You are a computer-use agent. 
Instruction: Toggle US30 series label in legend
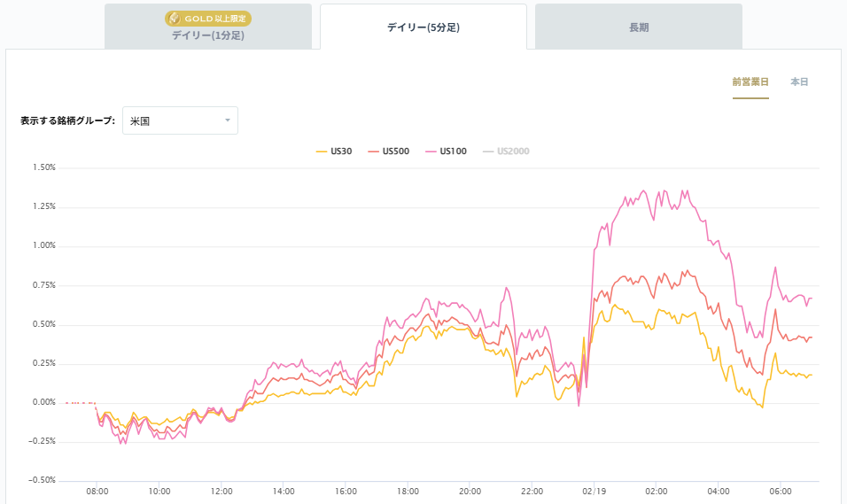click(x=341, y=151)
